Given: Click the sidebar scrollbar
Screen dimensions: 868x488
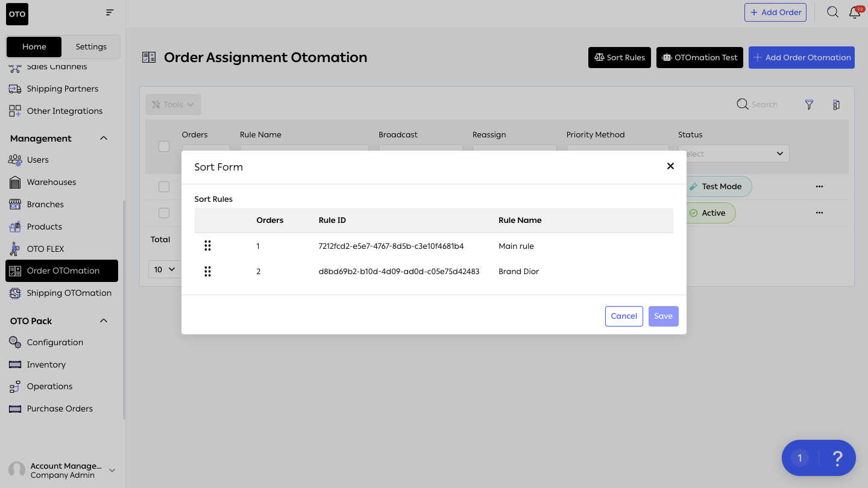Looking at the screenshot, I should [124, 309].
